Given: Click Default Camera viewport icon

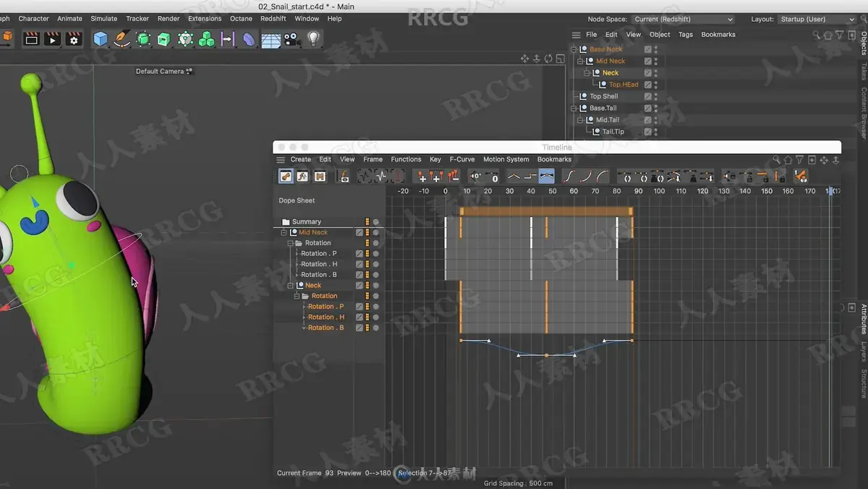Looking at the screenshot, I should tap(190, 71).
